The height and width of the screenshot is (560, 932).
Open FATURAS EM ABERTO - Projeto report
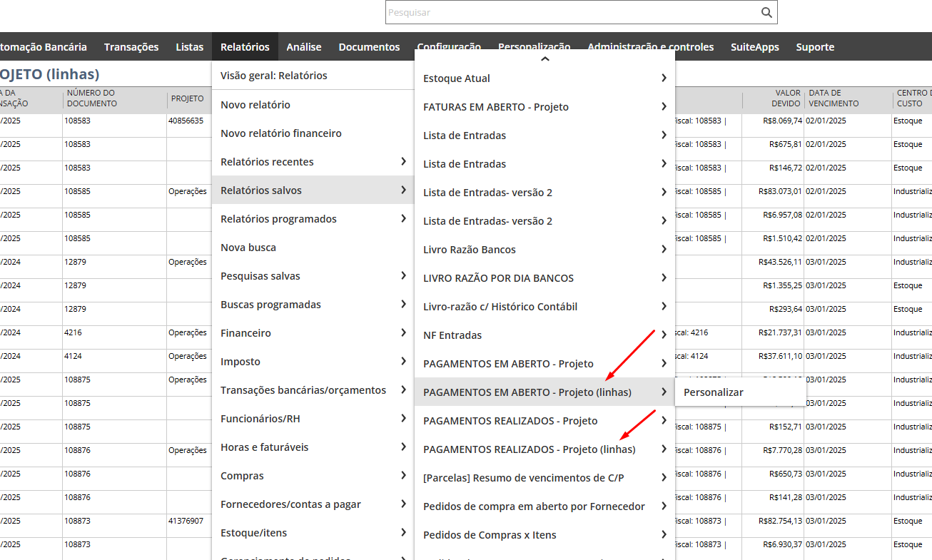pos(496,107)
